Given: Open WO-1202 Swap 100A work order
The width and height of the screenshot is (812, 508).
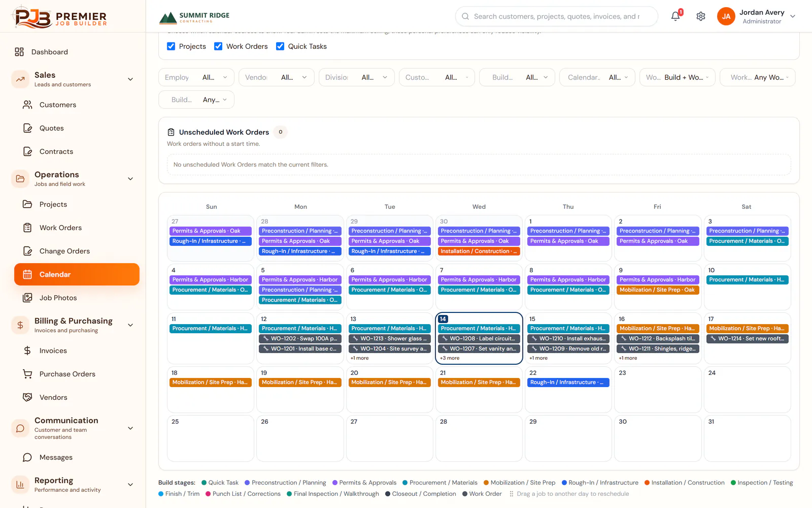Looking at the screenshot, I should click(300, 338).
